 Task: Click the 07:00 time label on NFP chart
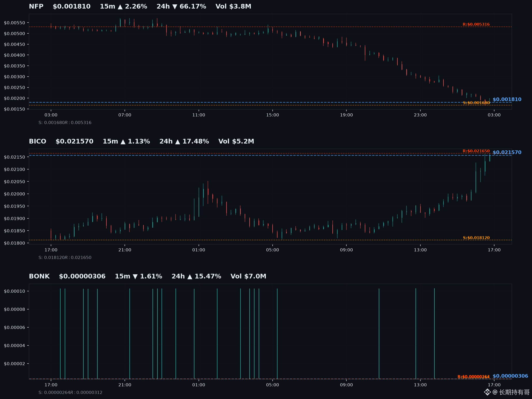point(125,115)
